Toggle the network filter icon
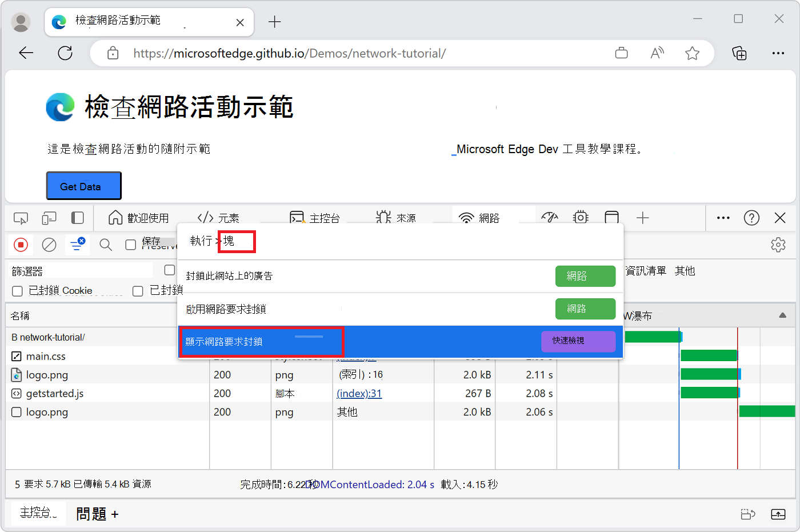The height and width of the screenshot is (532, 800). coord(77,245)
